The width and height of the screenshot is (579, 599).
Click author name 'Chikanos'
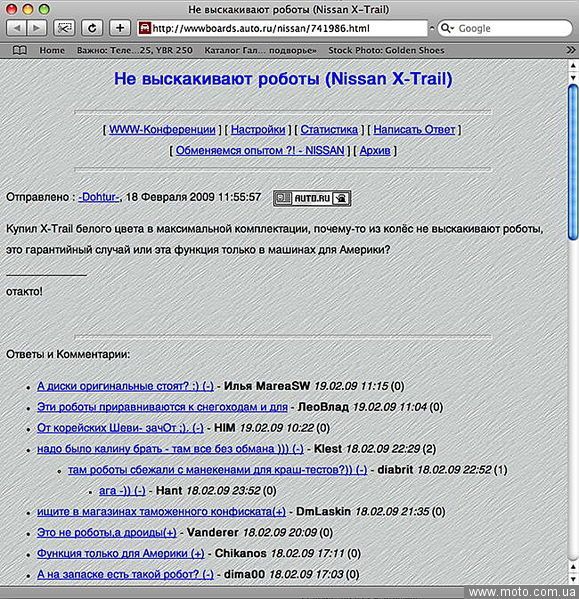[x=241, y=554]
